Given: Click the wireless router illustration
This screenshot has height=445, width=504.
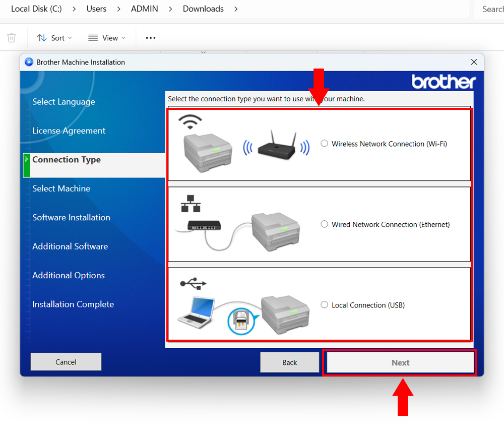Looking at the screenshot, I should point(276,146).
